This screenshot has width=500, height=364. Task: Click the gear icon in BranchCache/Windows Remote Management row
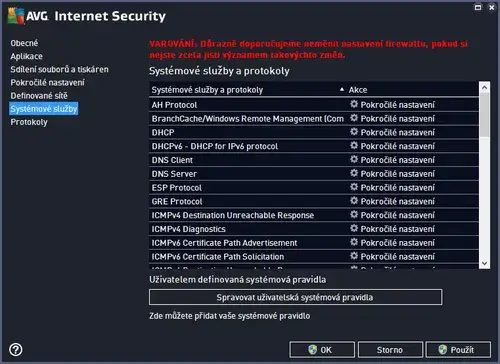[354, 118]
